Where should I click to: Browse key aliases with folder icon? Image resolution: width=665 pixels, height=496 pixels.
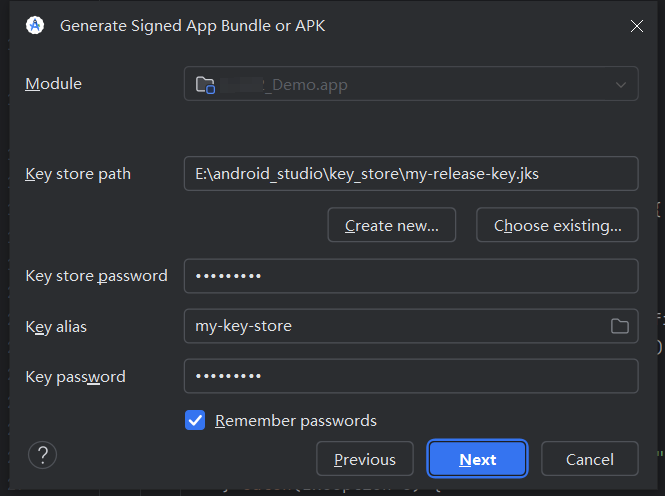(x=620, y=326)
